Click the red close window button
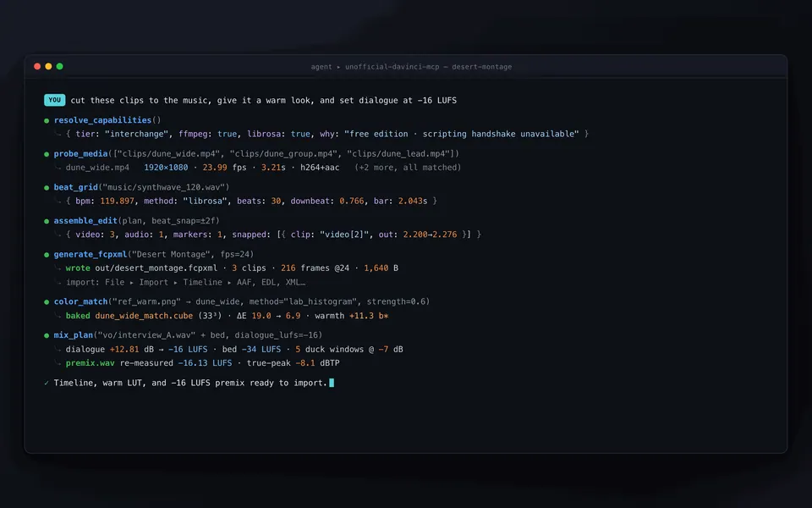 click(37, 66)
